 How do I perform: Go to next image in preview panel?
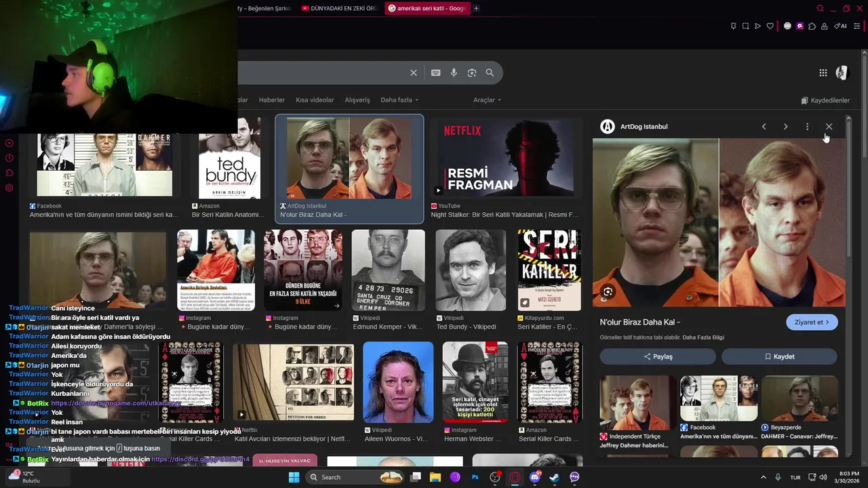click(x=785, y=127)
